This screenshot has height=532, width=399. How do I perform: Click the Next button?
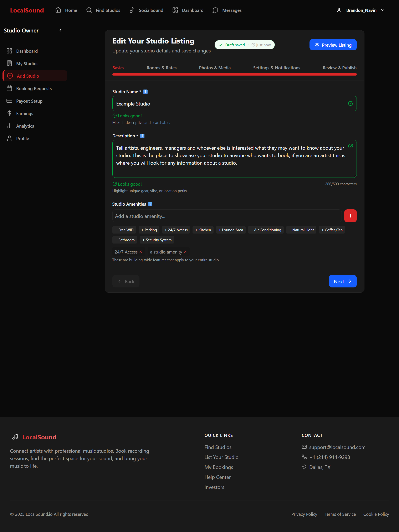point(342,281)
